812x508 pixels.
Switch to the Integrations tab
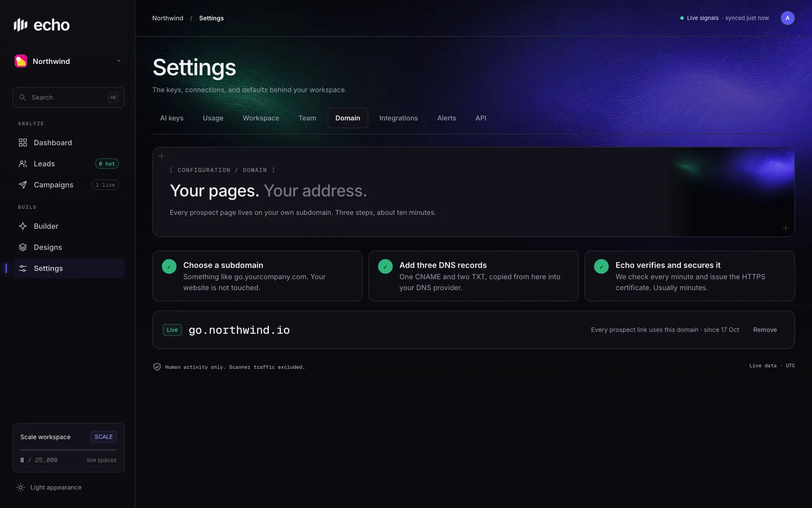[399, 118]
